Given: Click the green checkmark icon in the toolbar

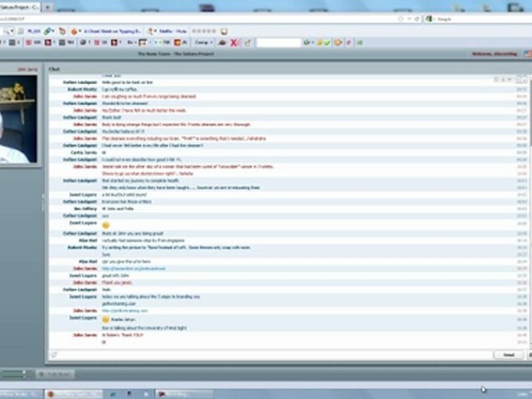Looking at the screenshot, I should (x=327, y=43).
